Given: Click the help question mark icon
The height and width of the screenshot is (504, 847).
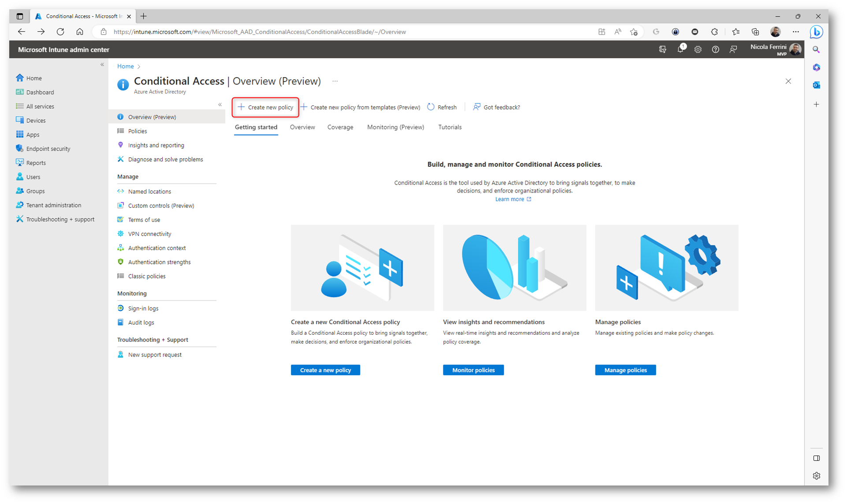Looking at the screenshot, I should point(715,50).
